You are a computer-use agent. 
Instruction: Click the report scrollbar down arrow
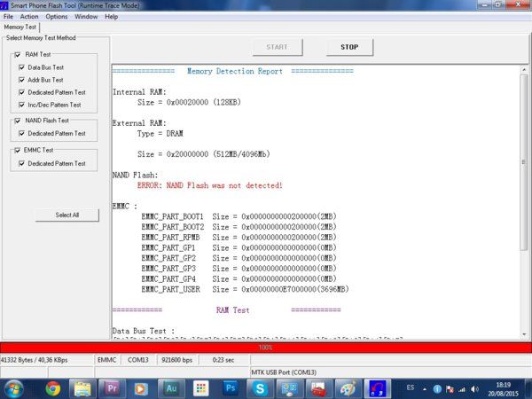524,334
